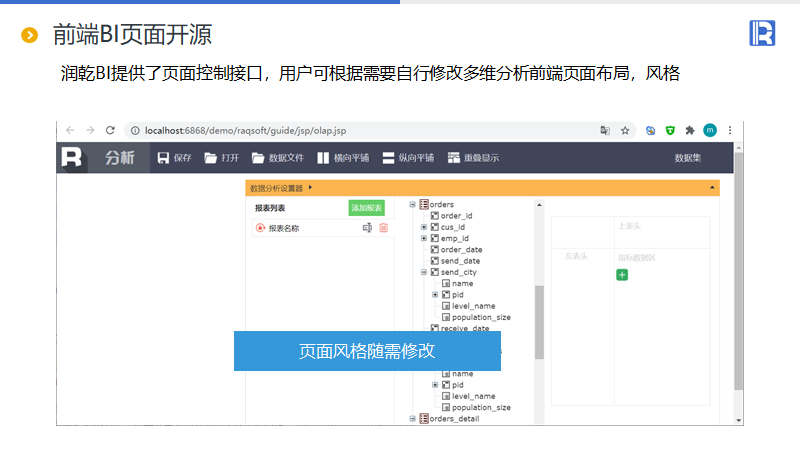Click the page scrollbar down arrow
This screenshot has width=800, height=450.
[739, 420]
